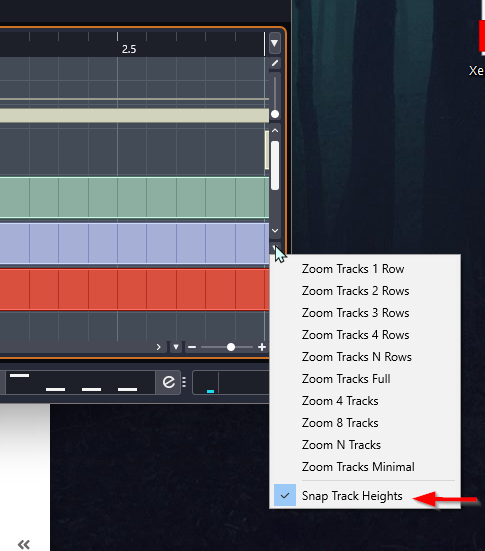Click the 2.5 marker on the ruler

point(129,49)
